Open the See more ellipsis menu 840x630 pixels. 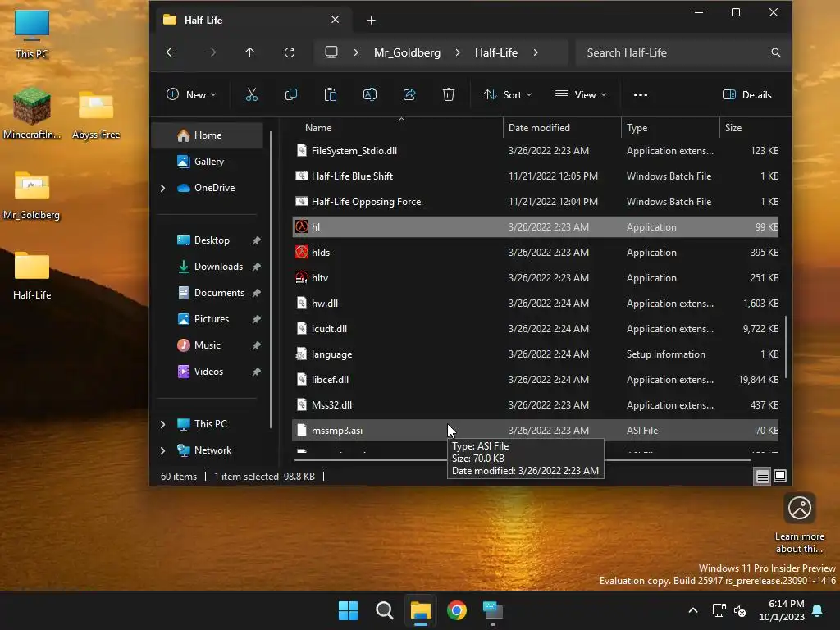point(640,95)
